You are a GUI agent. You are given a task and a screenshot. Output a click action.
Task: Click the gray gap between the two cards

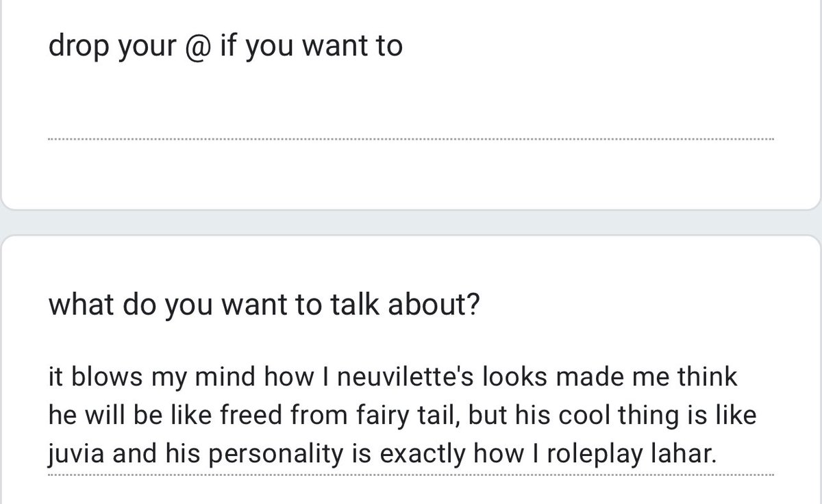pos(411,222)
